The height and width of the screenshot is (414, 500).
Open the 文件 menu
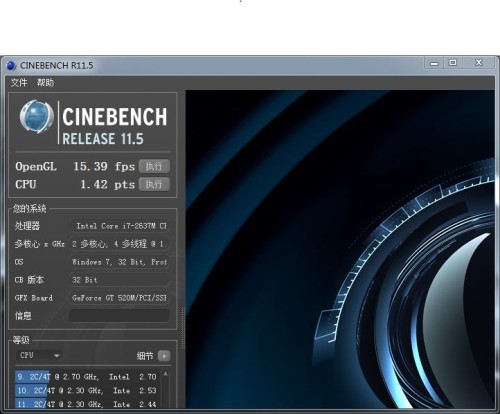click(19, 82)
